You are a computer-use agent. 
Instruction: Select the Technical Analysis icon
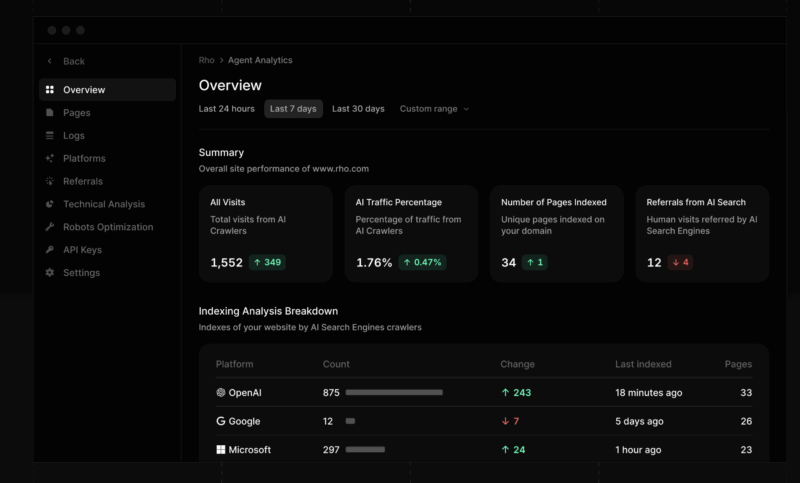click(x=50, y=204)
